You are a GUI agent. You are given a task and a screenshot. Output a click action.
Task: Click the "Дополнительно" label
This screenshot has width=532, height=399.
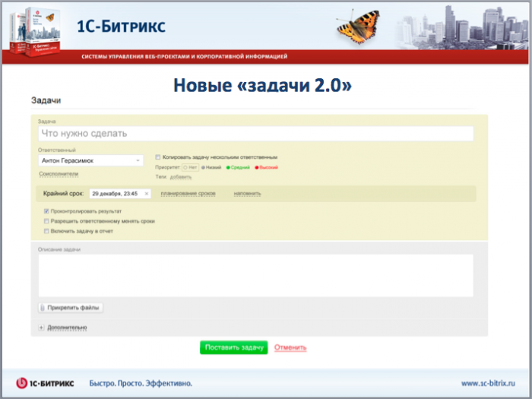coord(67,328)
